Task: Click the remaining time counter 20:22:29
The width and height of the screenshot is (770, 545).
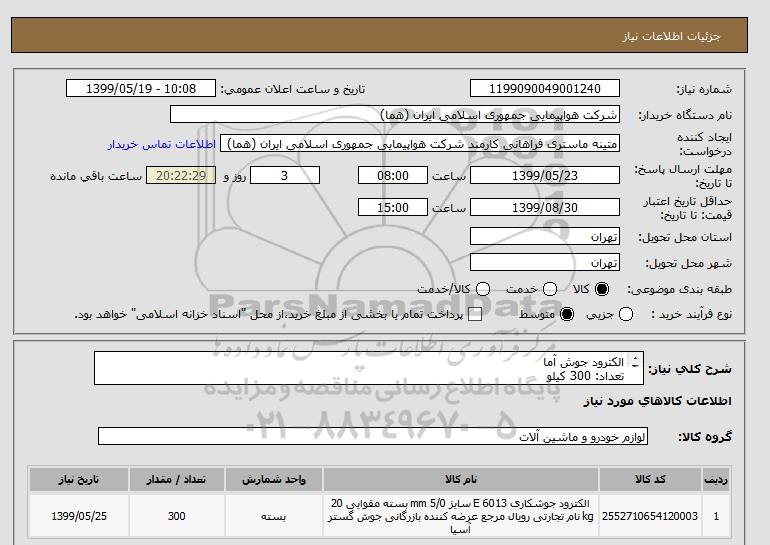Action: click(x=181, y=175)
